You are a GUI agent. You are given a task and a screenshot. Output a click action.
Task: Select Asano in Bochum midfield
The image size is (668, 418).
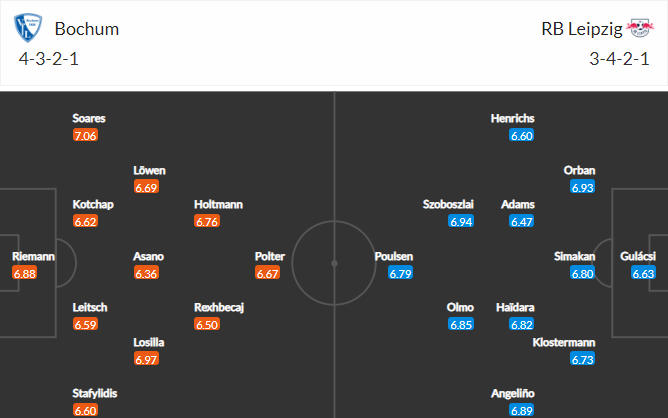coord(149,256)
